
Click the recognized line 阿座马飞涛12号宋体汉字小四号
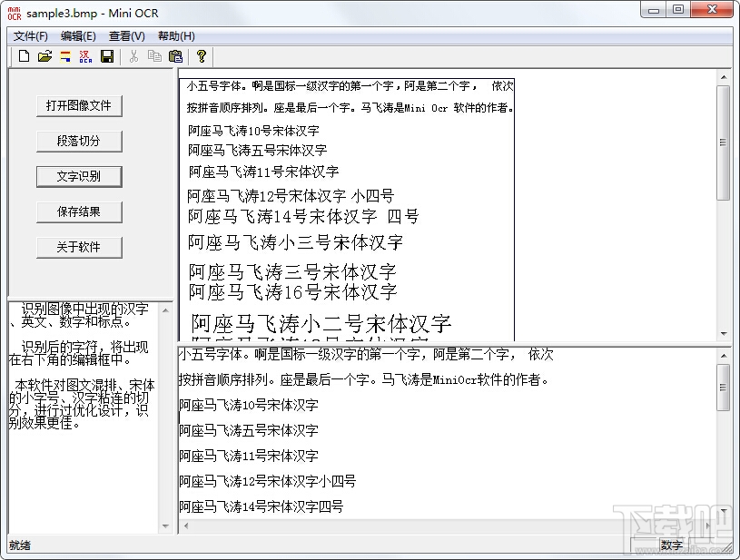coord(268,482)
